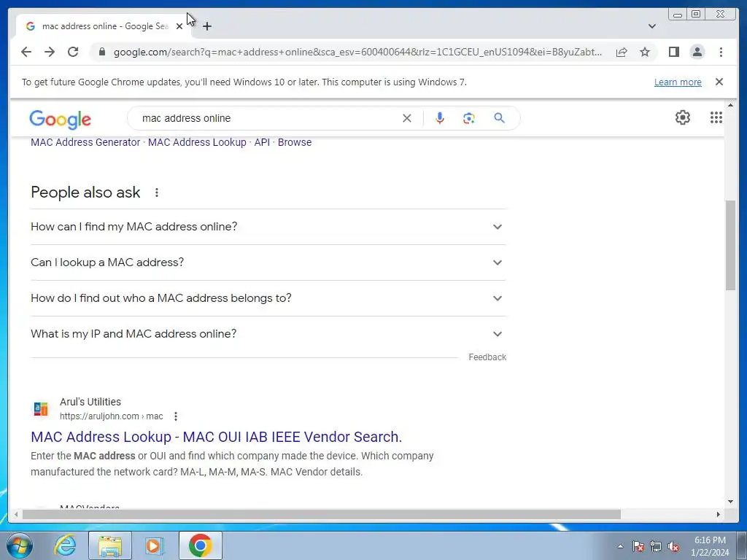Bookmark this tab with the star icon

point(645,52)
